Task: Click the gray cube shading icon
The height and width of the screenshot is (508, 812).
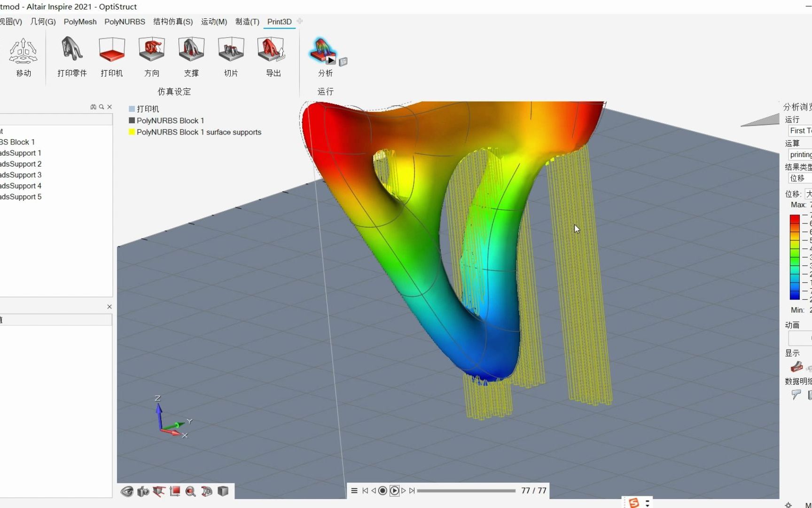Action: coord(223,492)
